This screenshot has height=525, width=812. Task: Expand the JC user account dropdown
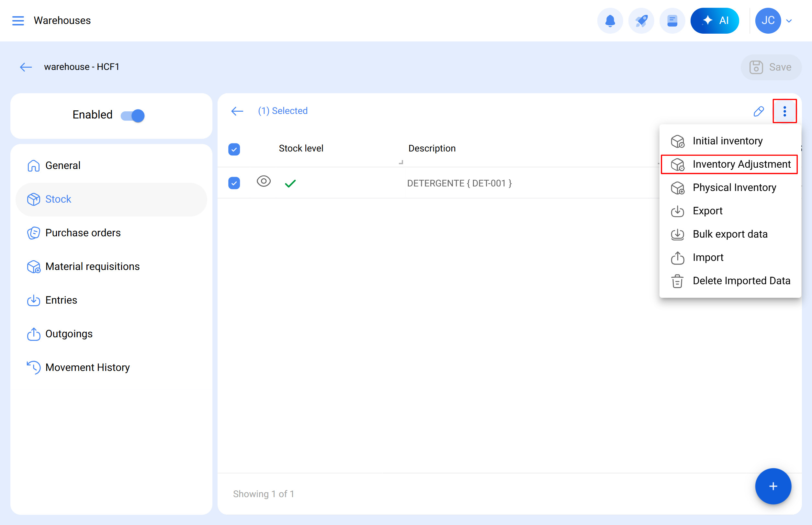(x=789, y=21)
